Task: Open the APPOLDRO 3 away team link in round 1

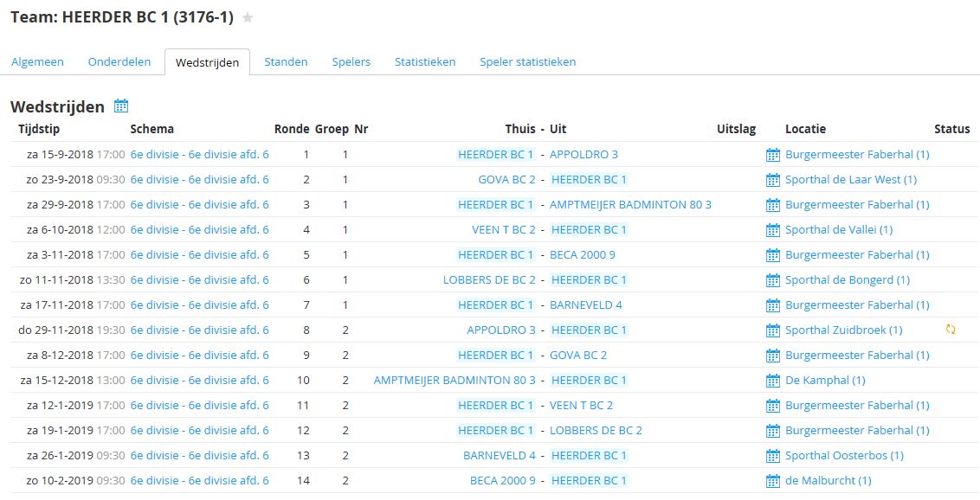Action: point(583,155)
